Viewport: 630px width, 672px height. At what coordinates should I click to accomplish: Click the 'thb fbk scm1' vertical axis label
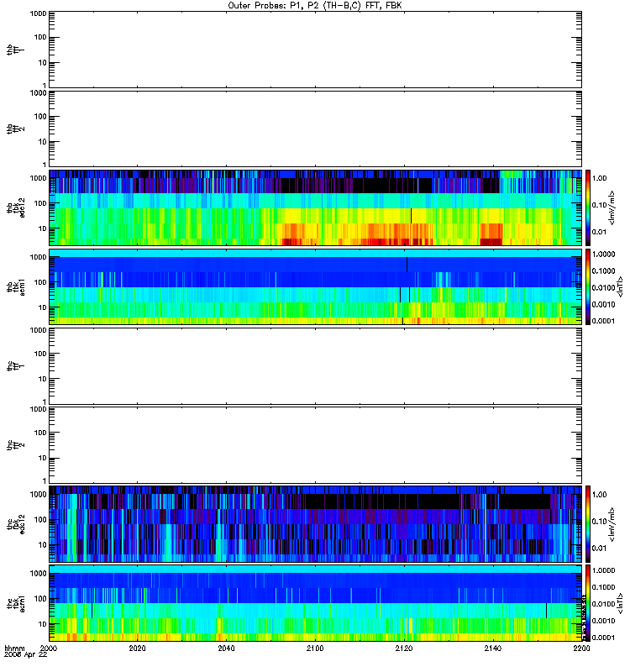point(15,286)
